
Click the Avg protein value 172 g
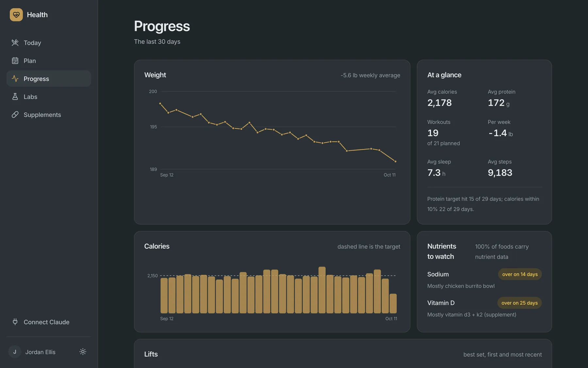point(498,103)
